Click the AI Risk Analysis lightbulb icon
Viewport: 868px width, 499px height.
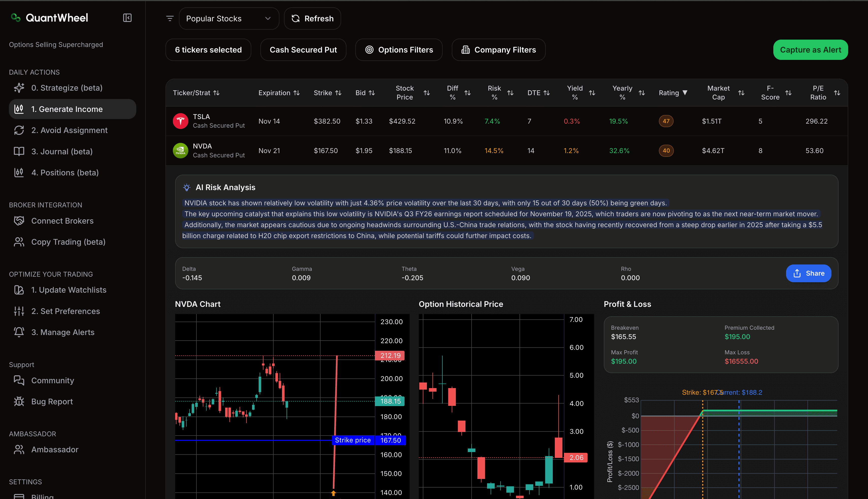point(186,188)
